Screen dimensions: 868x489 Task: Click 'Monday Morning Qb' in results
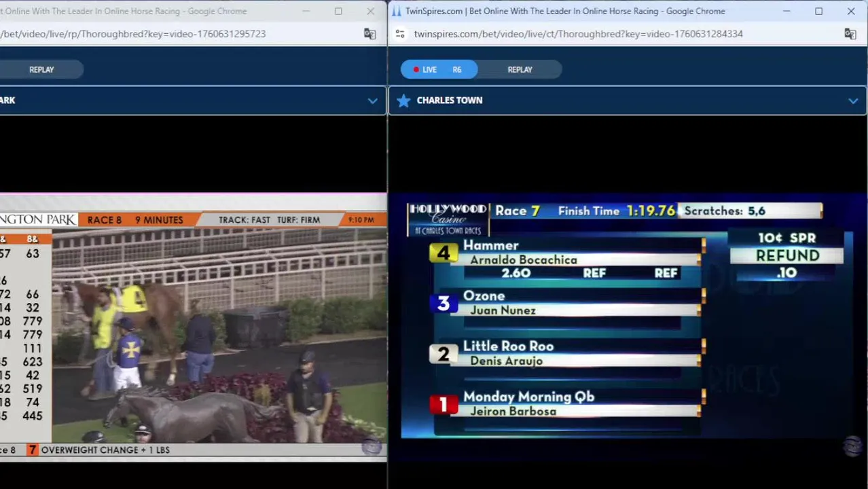tap(528, 397)
